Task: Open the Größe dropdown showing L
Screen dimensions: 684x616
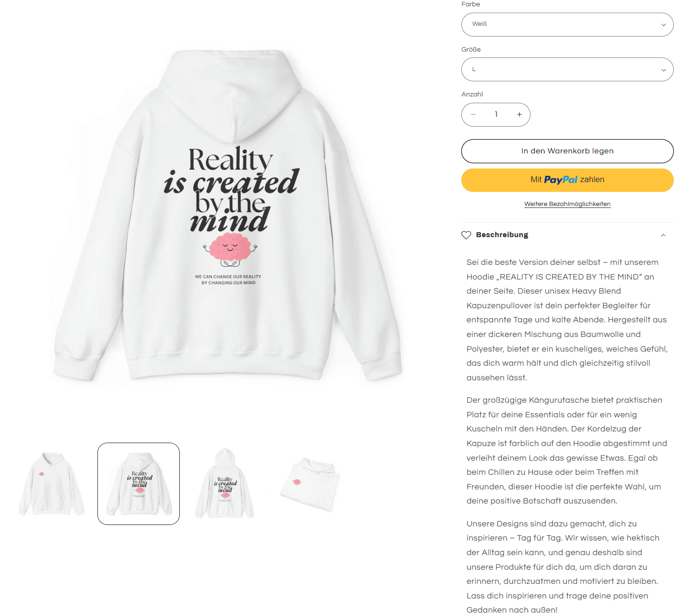Action: coord(568,70)
